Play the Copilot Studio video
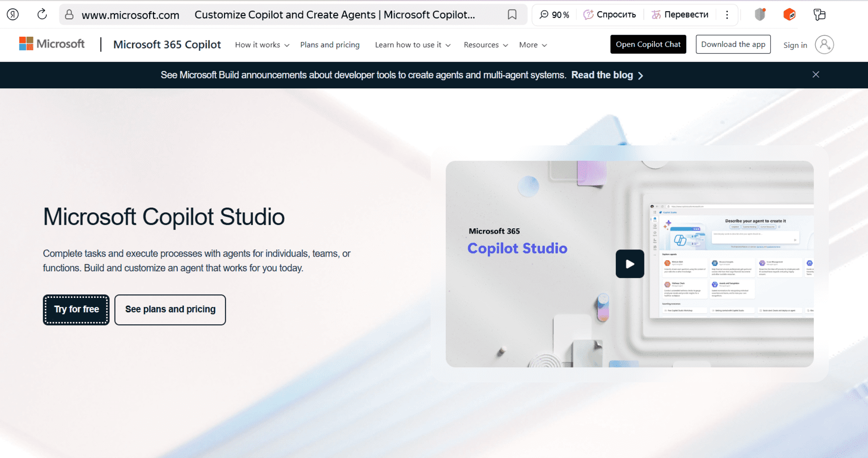868x458 pixels. [x=629, y=264]
